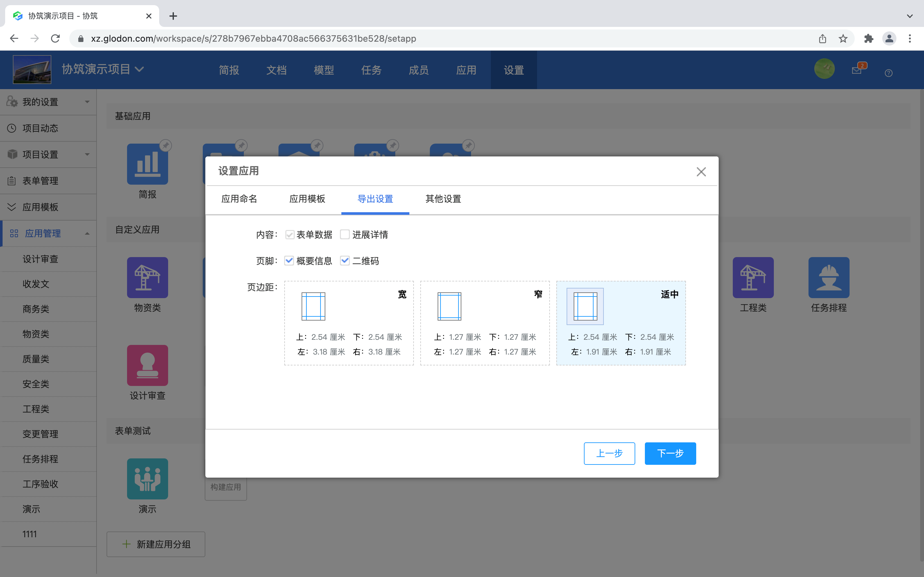Switch to the 其他设置 tab
This screenshot has height=577, width=924.
(442, 199)
